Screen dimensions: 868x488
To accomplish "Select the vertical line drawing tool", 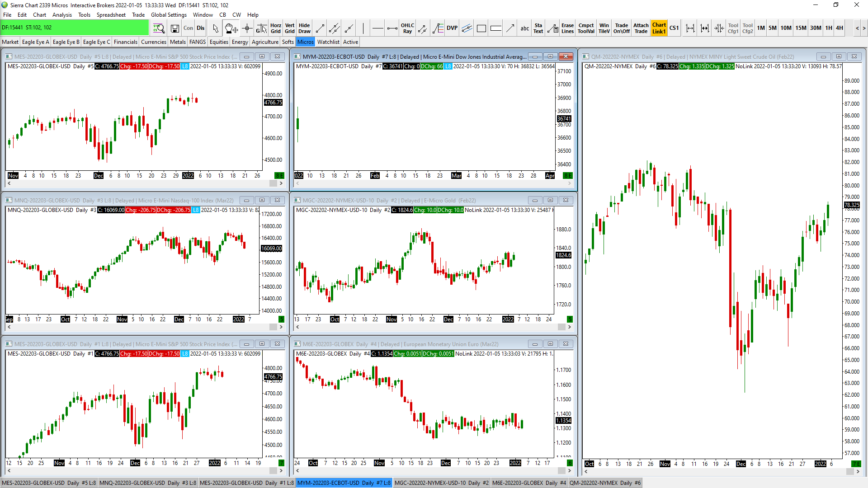I will click(363, 28).
